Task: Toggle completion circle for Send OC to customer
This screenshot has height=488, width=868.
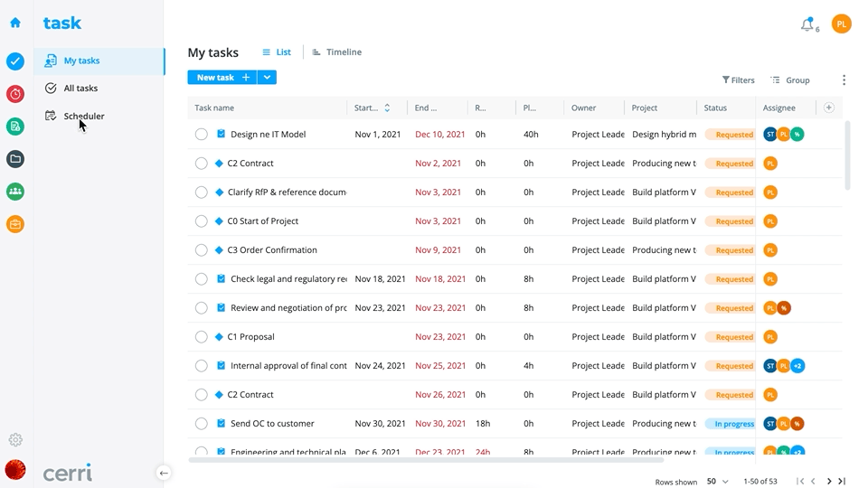Action: 202,423
